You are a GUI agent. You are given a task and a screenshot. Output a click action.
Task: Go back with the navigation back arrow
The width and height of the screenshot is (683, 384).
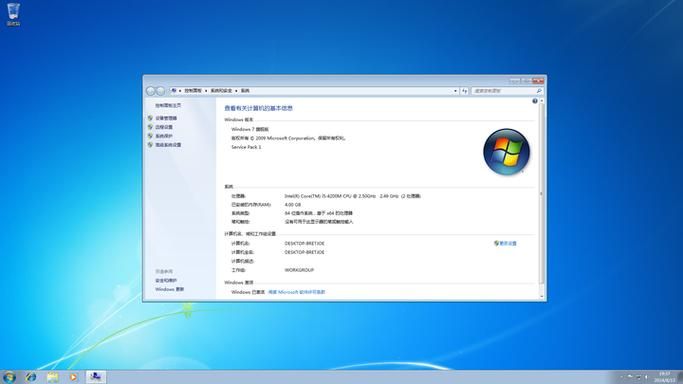[151, 91]
